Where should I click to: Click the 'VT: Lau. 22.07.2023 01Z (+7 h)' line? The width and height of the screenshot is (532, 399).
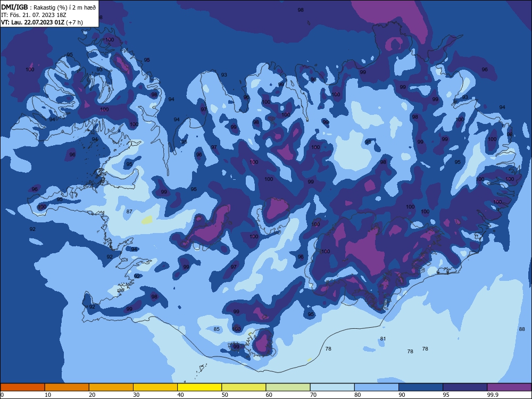point(41,22)
